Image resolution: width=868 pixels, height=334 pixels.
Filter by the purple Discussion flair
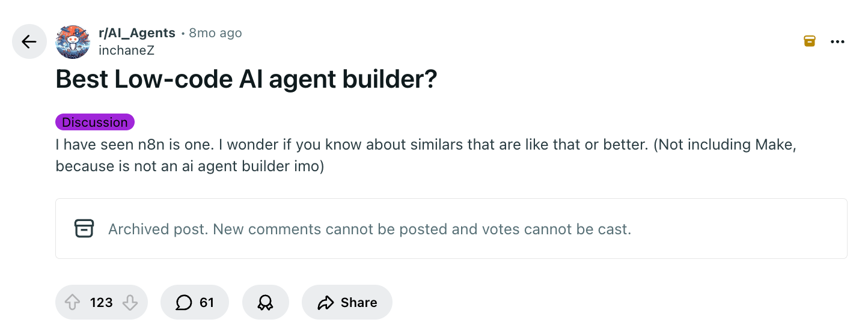[95, 122]
